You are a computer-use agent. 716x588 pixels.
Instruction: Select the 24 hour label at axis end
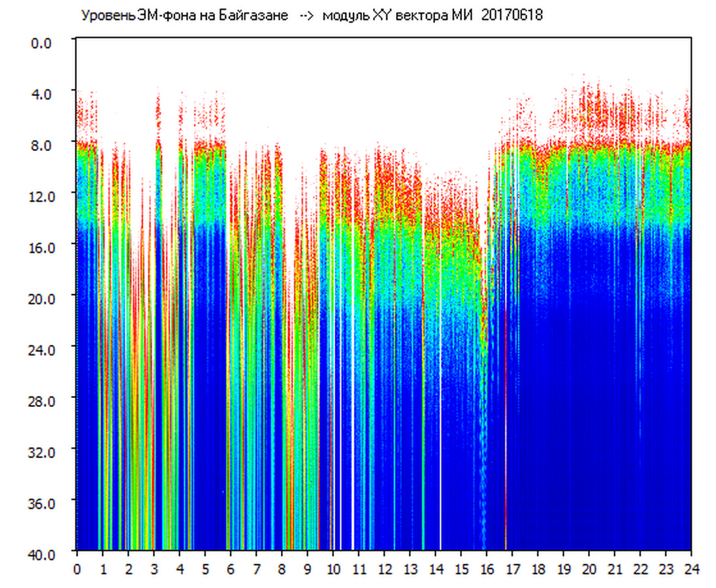(691, 569)
